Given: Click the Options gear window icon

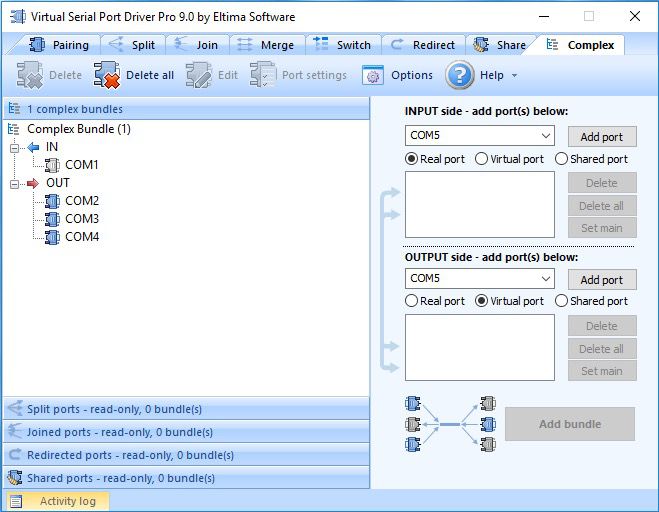Looking at the screenshot, I should pos(372,76).
